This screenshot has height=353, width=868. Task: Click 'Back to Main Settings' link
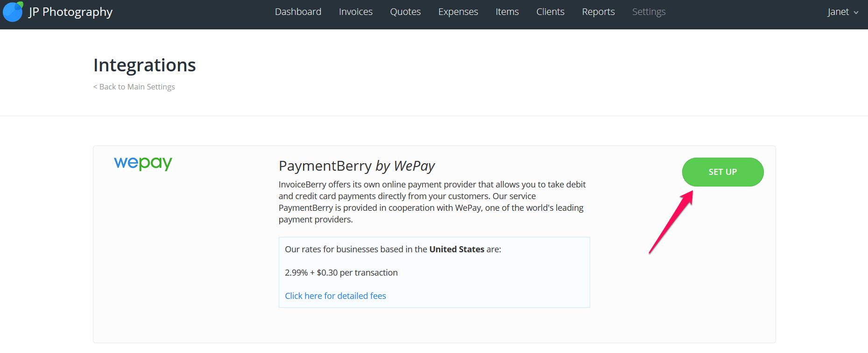tap(134, 87)
